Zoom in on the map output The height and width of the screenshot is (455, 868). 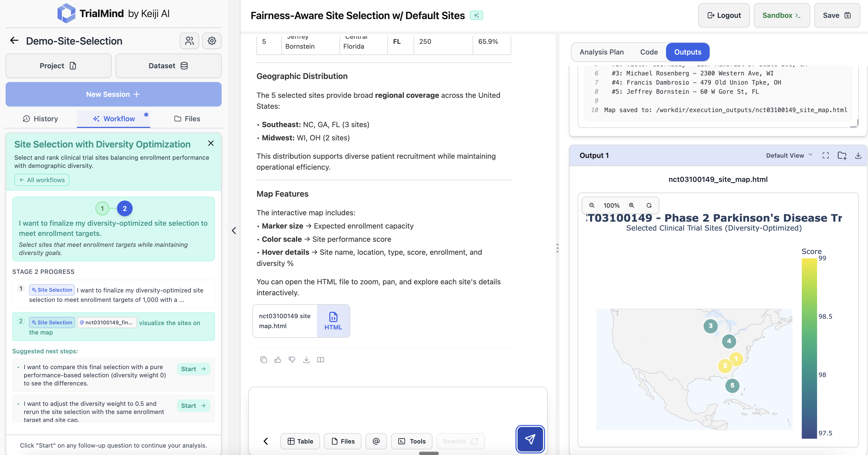[x=631, y=205]
